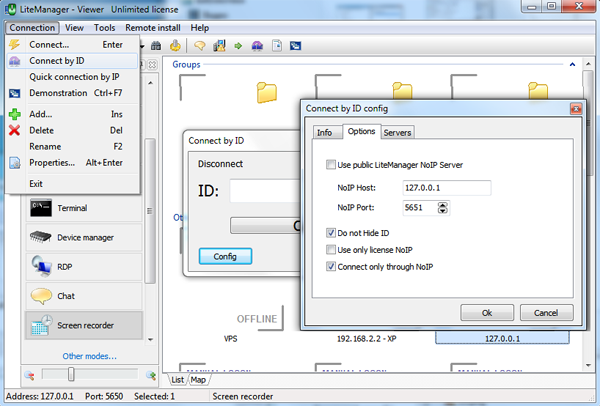
Task: Choose Connect... from Connection menu
Action: (x=72, y=45)
